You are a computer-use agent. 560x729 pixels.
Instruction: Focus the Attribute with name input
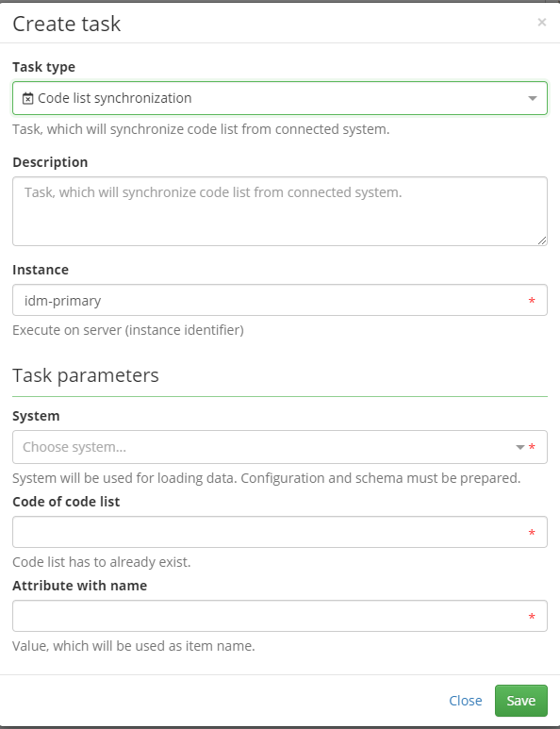tap(280, 616)
